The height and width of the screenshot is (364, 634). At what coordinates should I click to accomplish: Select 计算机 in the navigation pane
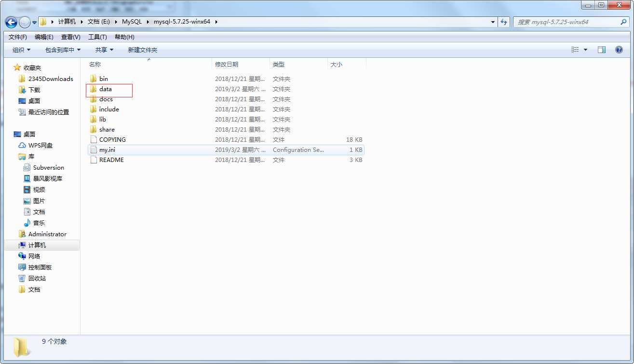click(37, 245)
